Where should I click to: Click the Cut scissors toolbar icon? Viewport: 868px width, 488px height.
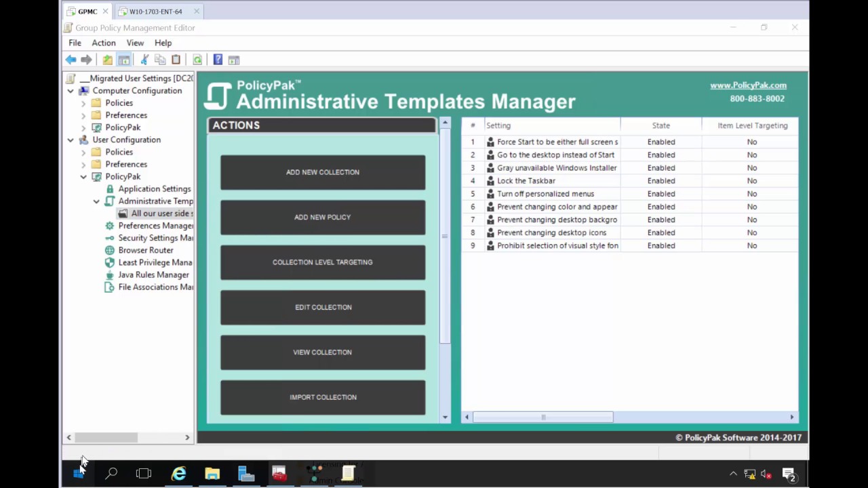coord(144,60)
